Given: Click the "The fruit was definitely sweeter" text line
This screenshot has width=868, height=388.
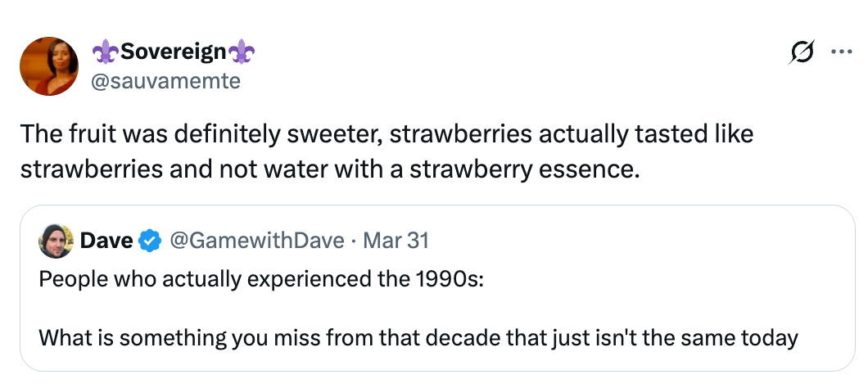Looking at the screenshot, I should coord(386,133).
